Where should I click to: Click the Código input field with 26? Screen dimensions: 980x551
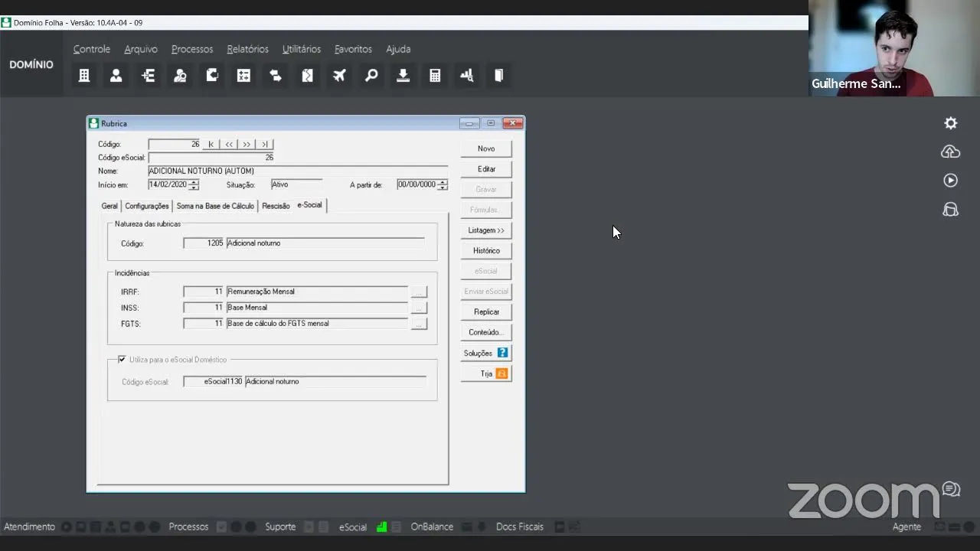[x=175, y=144]
